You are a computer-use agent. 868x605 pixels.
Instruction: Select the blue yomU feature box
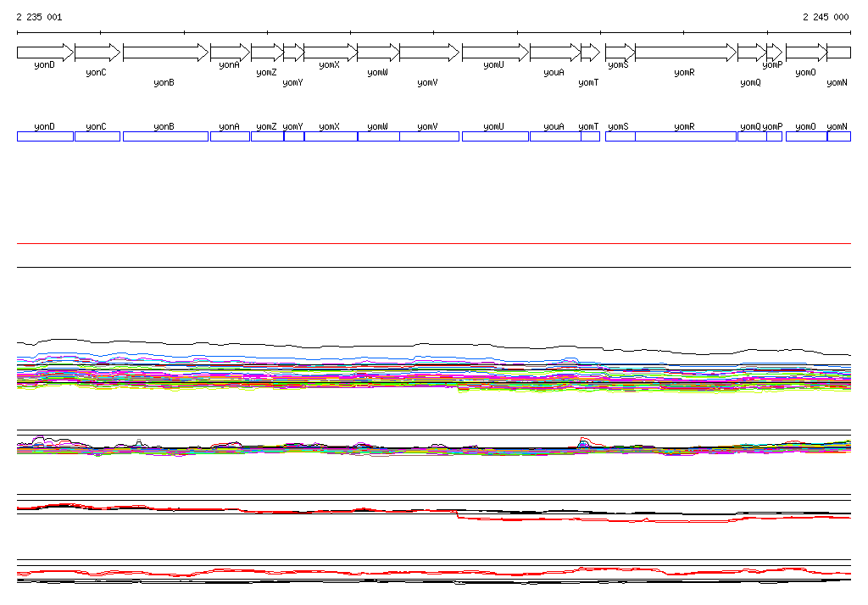(x=495, y=136)
